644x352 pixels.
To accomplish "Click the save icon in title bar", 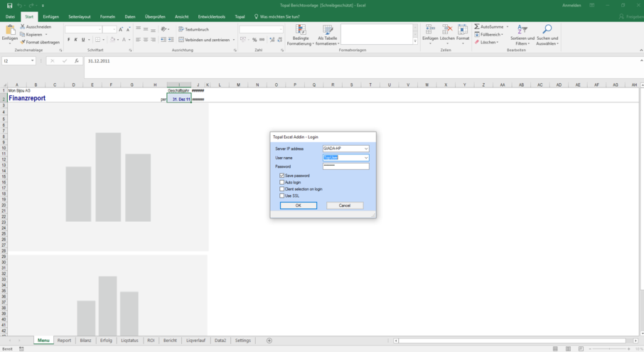I will click(x=9, y=5).
